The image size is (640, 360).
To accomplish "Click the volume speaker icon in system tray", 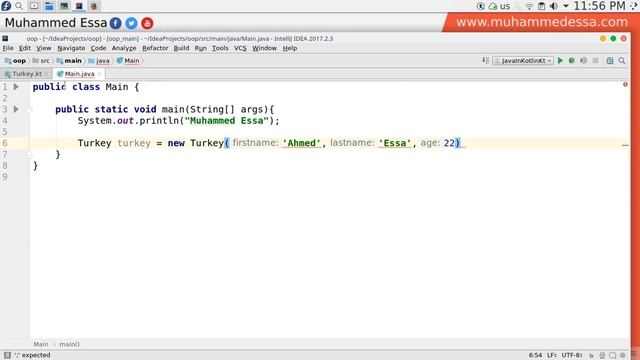I will click(554, 6).
